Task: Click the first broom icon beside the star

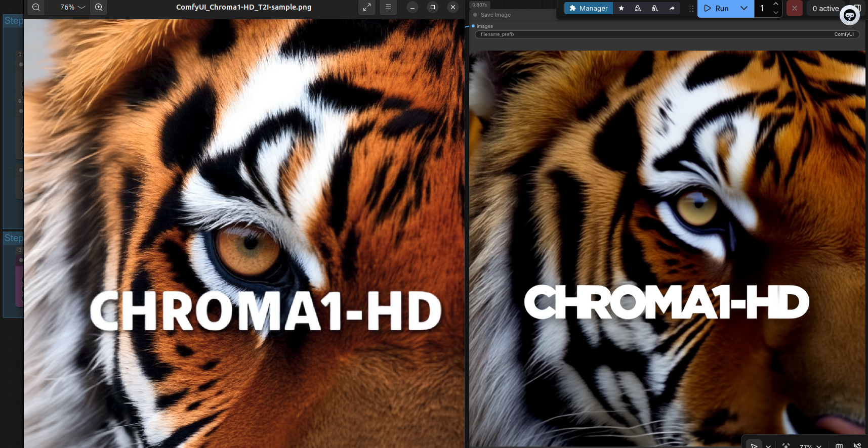Action: click(638, 8)
